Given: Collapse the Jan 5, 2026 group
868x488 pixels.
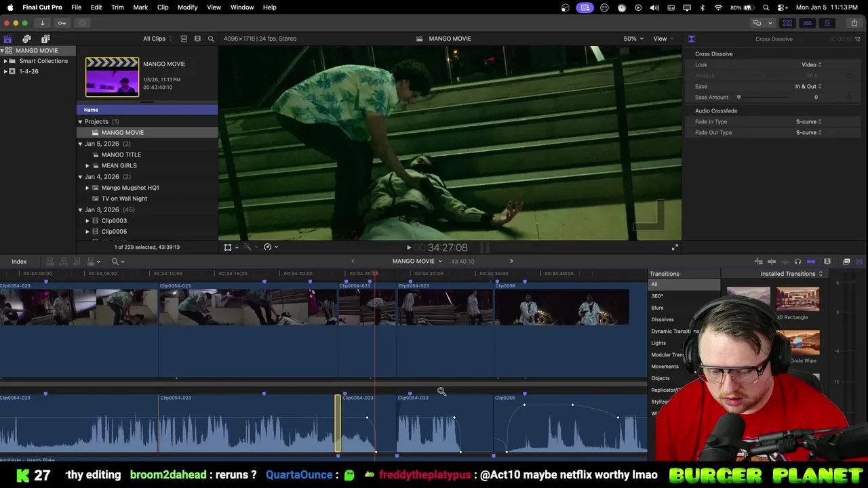Looking at the screenshot, I should (80, 144).
